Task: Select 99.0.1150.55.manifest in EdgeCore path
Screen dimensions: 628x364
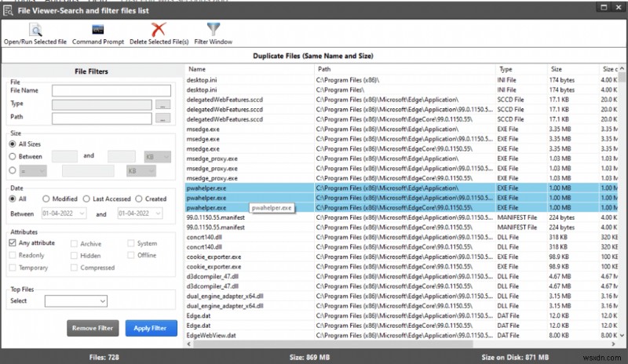Action: coord(402,227)
